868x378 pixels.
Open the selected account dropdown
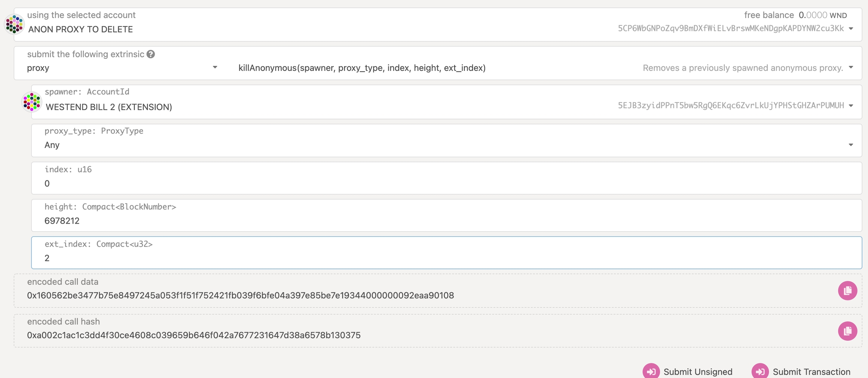(851, 29)
